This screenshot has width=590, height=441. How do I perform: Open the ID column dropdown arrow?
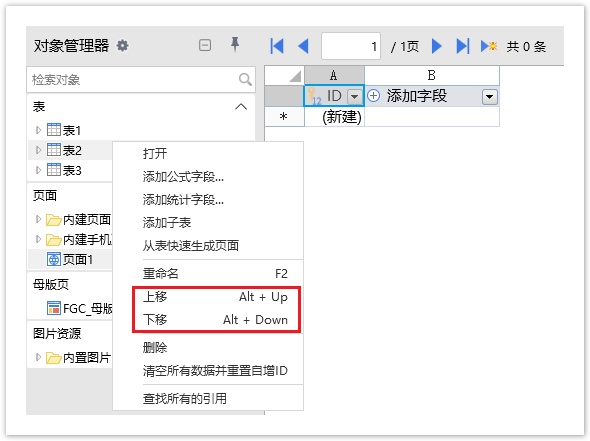pos(354,97)
